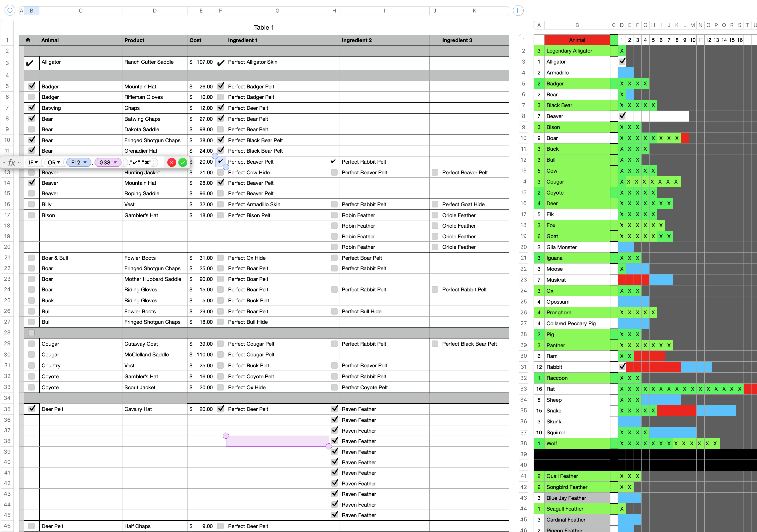Check Perfect Cow Hide ingredient checkbox

pyautogui.click(x=221, y=172)
